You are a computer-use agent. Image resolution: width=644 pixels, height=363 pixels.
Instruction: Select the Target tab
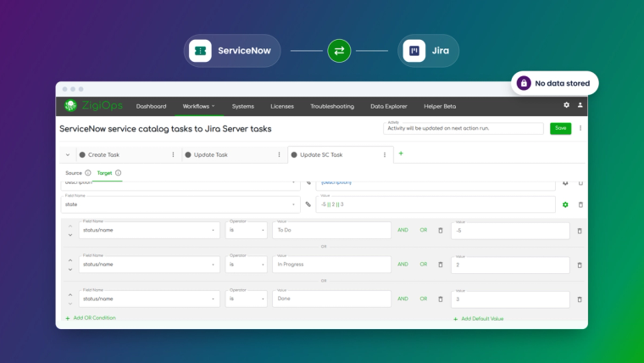pos(104,173)
